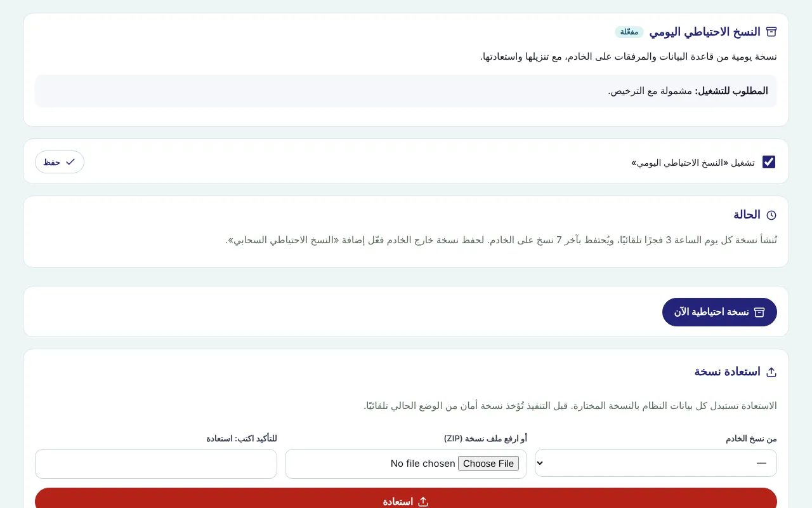Screen dimensions: 812x508
Task: Click the مفعّلة status badge
Action: (x=629, y=32)
